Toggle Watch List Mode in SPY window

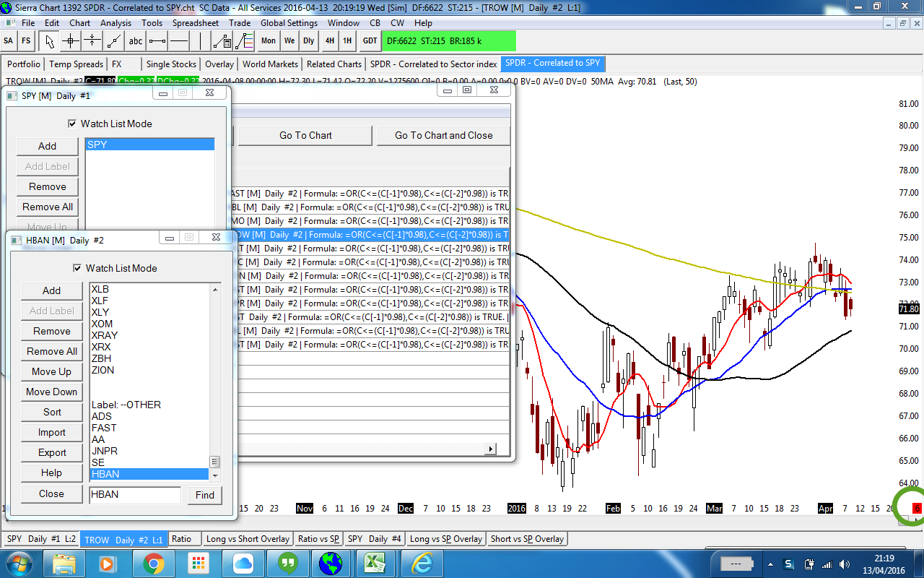tap(71, 124)
